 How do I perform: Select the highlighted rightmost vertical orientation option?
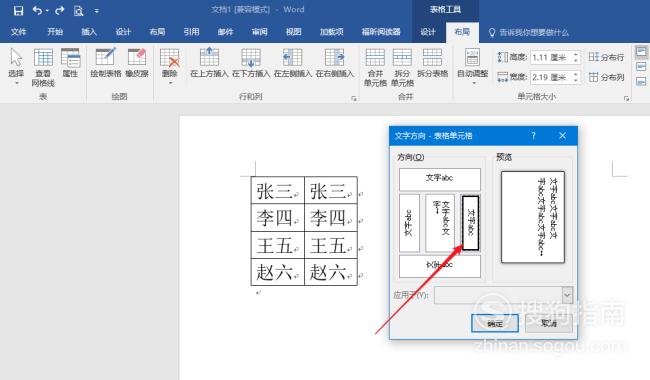coord(471,223)
